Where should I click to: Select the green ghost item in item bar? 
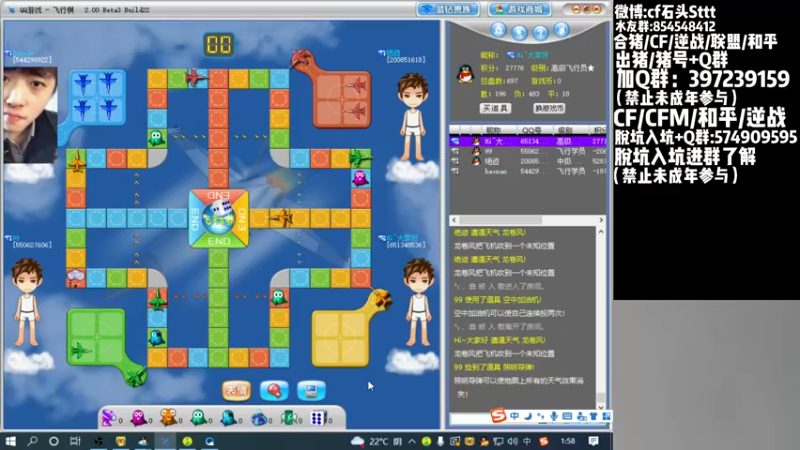coord(198,418)
